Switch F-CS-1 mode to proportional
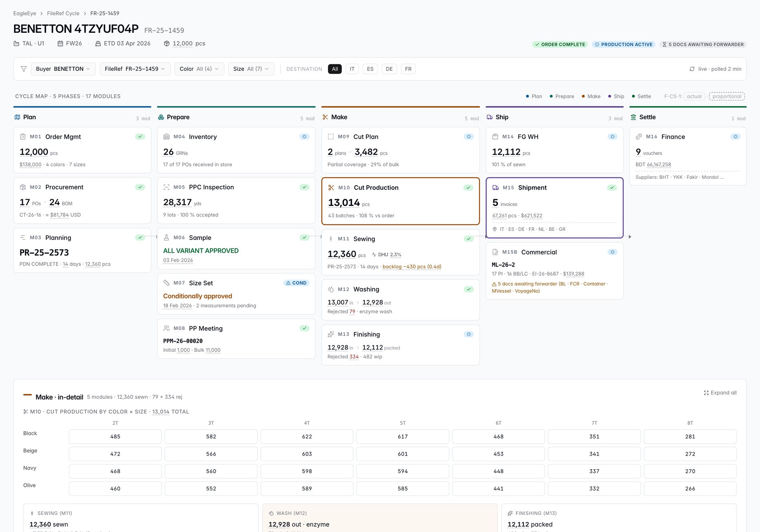The image size is (760, 532). pyautogui.click(x=727, y=96)
